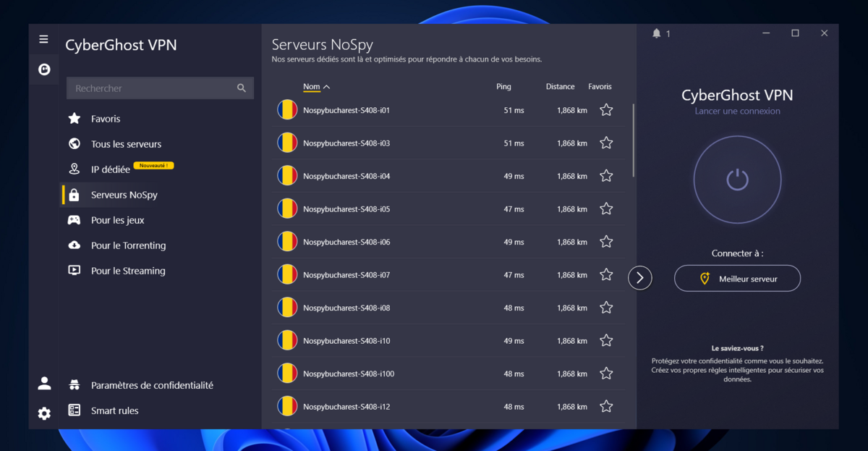Click the torrenting cloud download icon
Image resolution: width=868 pixels, height=451 pixels.
point(74,245)
